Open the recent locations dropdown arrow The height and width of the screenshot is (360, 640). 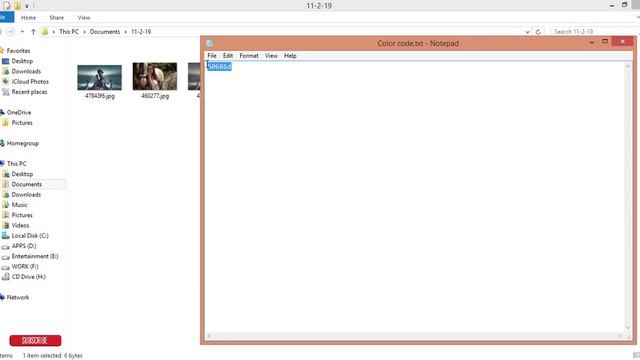[22, 31]
